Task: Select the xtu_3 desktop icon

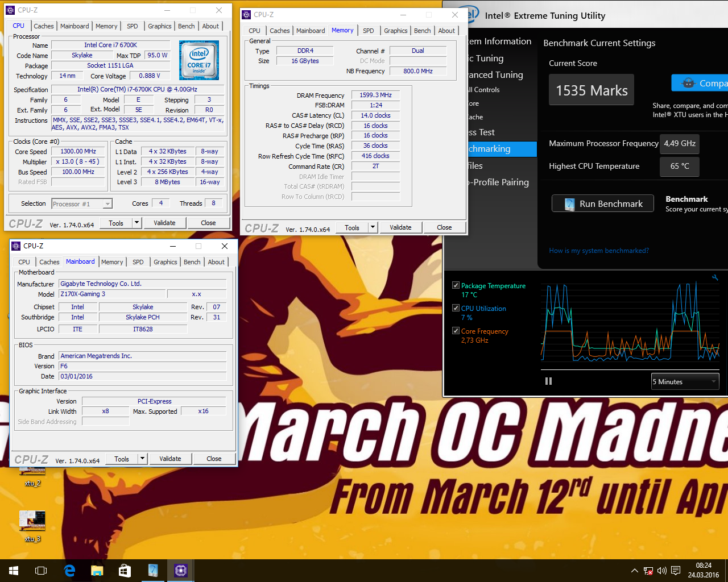Action: click(32, 526)
